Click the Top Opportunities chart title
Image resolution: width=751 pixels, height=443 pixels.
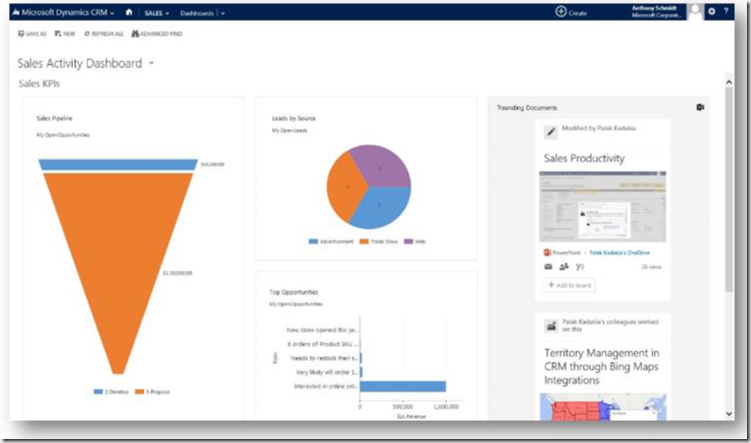pyautogui.click(x=294, y=292)
